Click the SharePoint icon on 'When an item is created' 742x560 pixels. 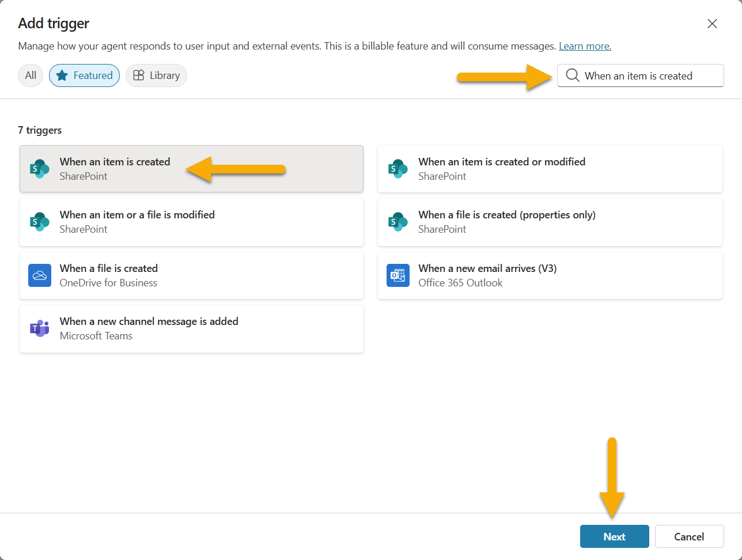point(39,169)
